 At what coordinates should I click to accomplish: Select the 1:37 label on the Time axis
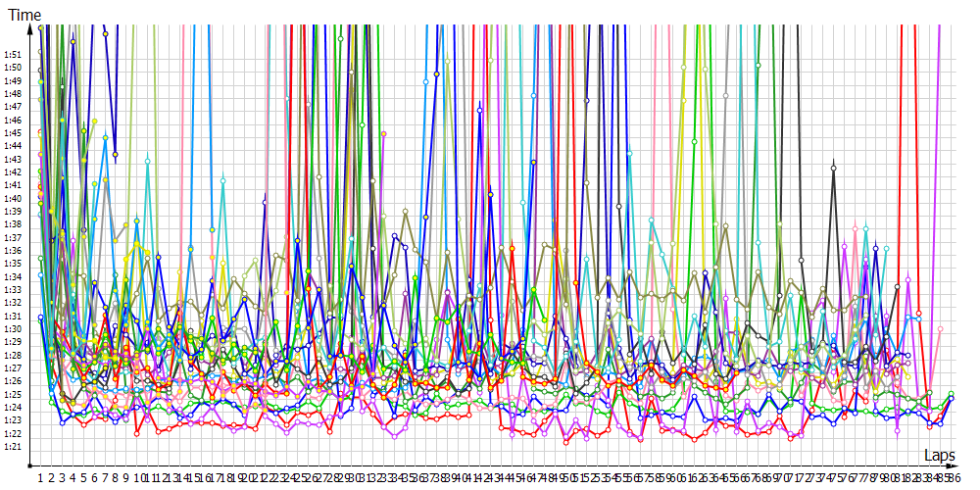[x=12, y=238]
